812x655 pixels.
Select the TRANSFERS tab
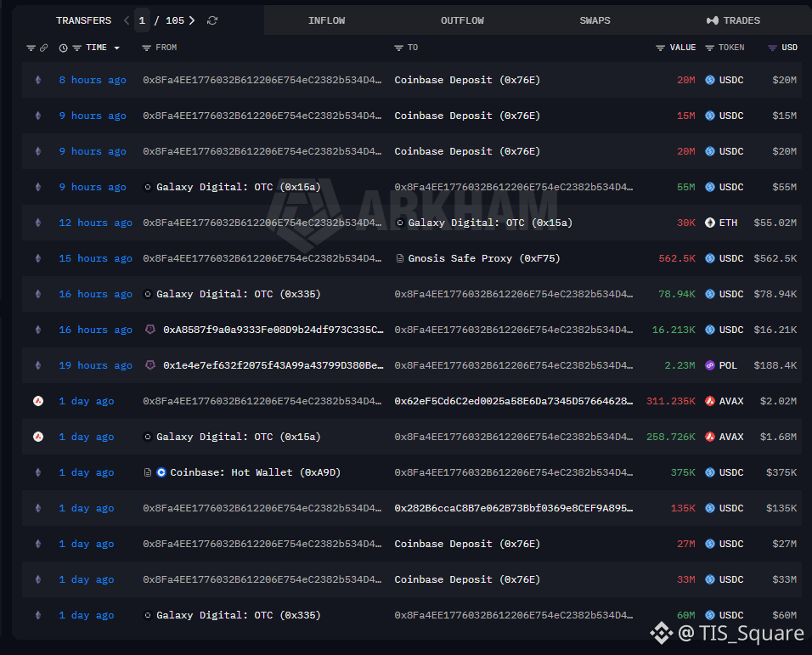(83, 20)
